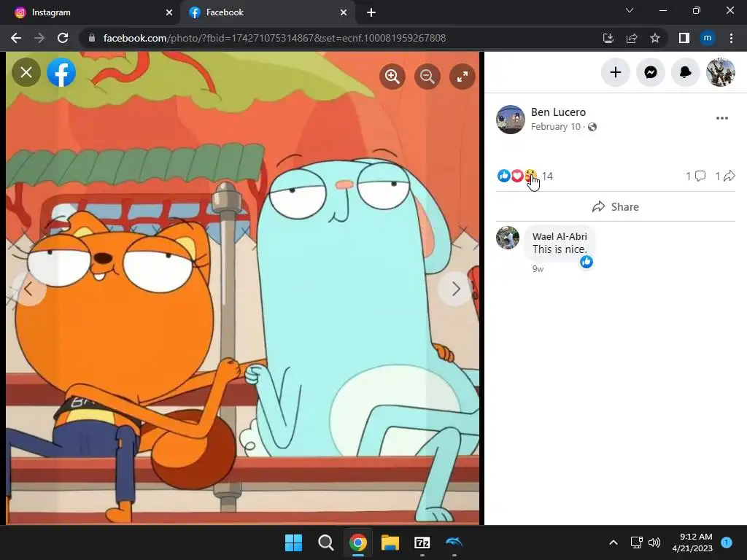Show the 1 share count
Image resolution: width=747 pixels, height=560 pixels.
coord(725,176)
